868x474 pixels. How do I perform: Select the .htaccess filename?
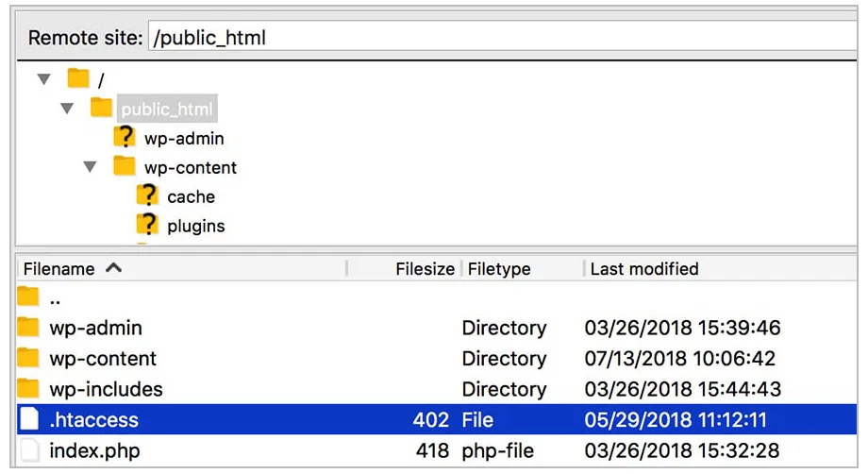[x=93, y=420]
